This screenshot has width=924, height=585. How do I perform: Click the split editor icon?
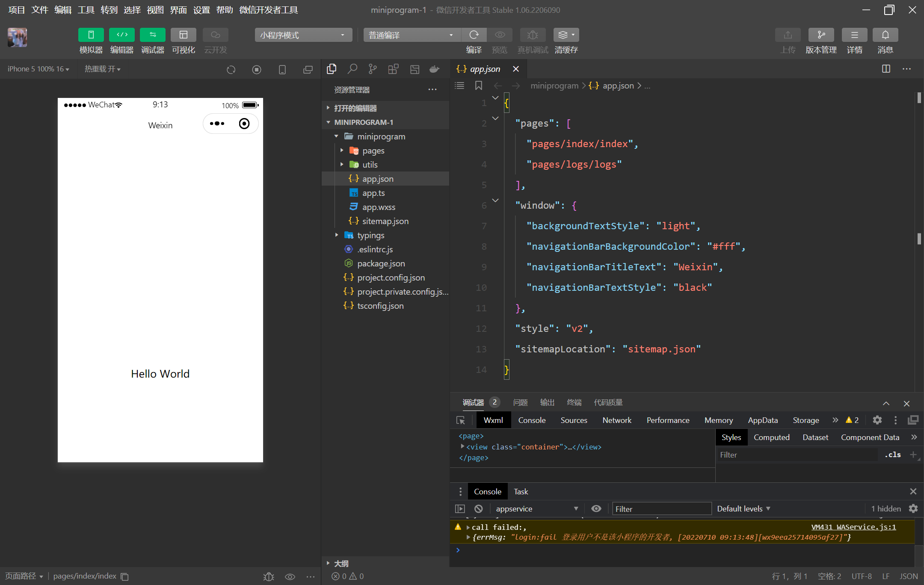(x=886, y=69)
